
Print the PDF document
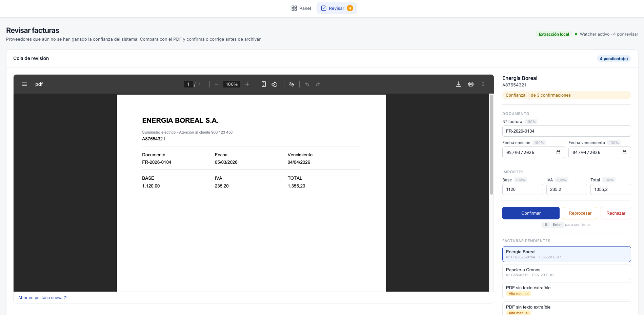[x=471, y=84]
